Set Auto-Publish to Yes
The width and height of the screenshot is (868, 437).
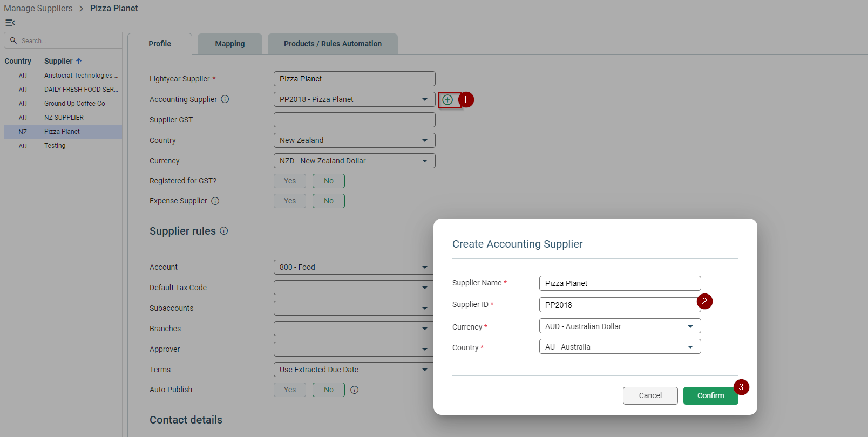point(290,390)
